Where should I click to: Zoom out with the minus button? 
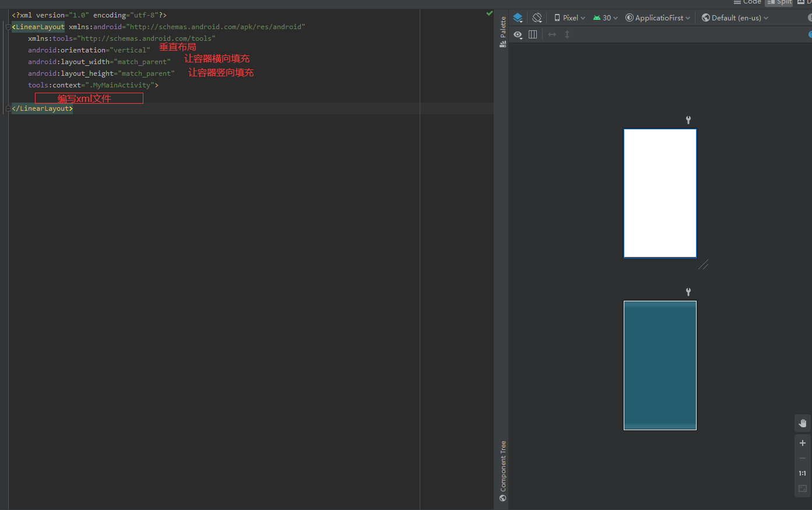pos(803,458)
